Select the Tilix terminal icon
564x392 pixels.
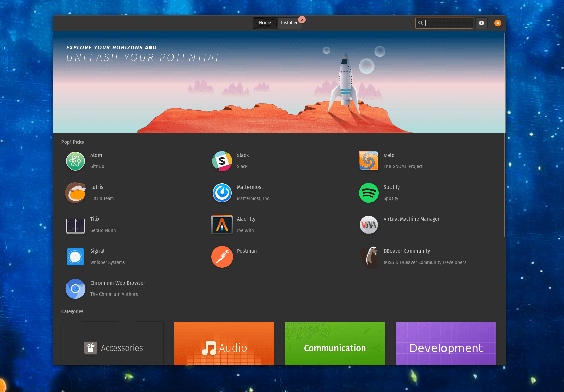click(x=75, y=225)
